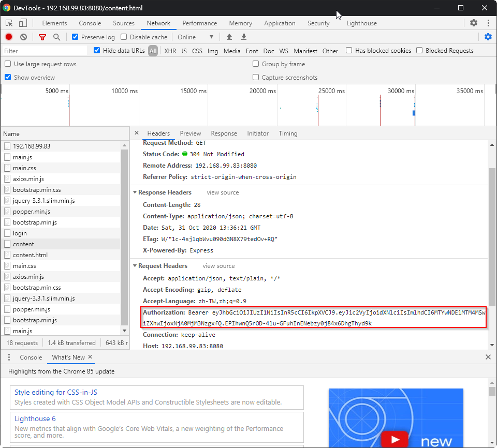Select the content.html request row
The image size is (497, 448).
pos(61,255)
